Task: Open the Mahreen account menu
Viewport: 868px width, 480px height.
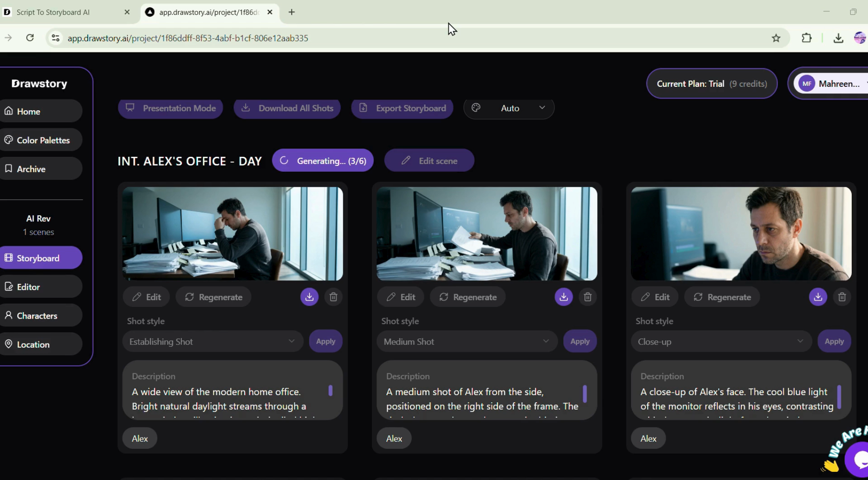Action: (x=831, y=84)
